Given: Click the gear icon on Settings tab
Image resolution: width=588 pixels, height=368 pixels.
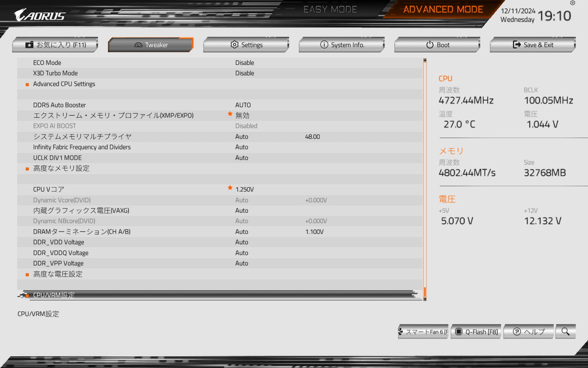Looking at the screenshot, I should click(234, 45).
